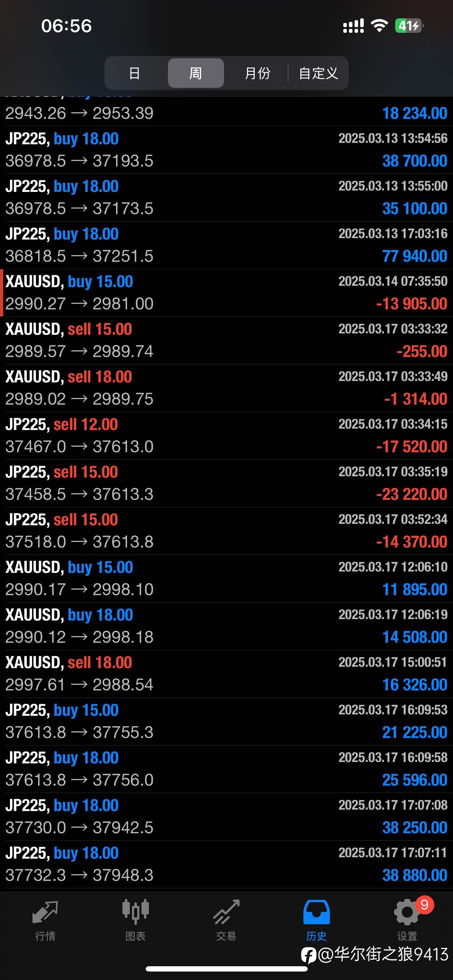Open the 行情 quotes icon

[45, 912]
